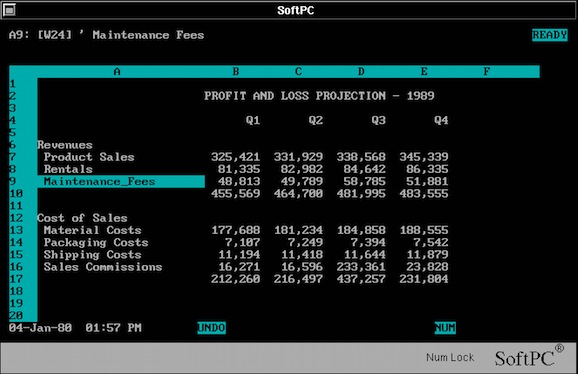
Task: Select Material Costs Q4 value 188,555
Action: pos(424,230)
